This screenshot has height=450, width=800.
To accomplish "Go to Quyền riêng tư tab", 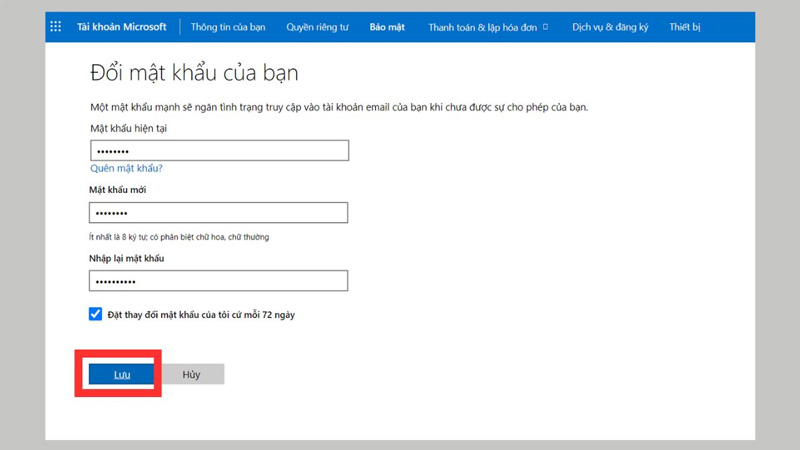I will pos(317,27).
